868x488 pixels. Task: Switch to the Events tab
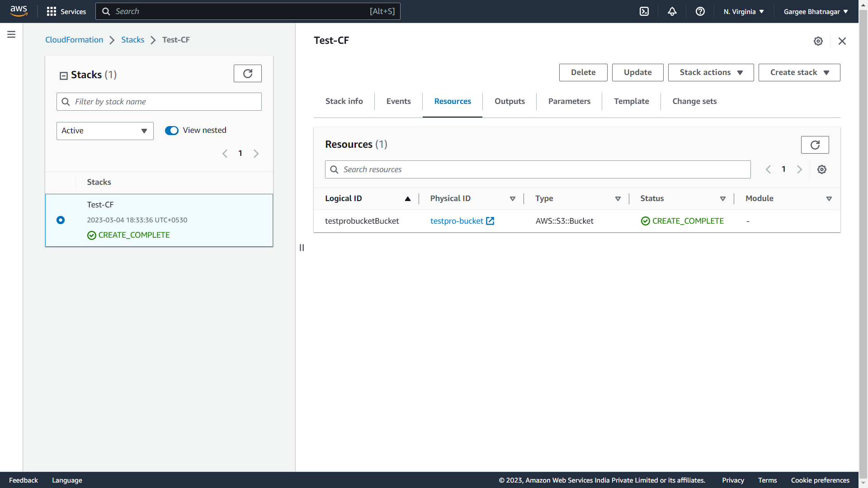[x=398, y=101]
